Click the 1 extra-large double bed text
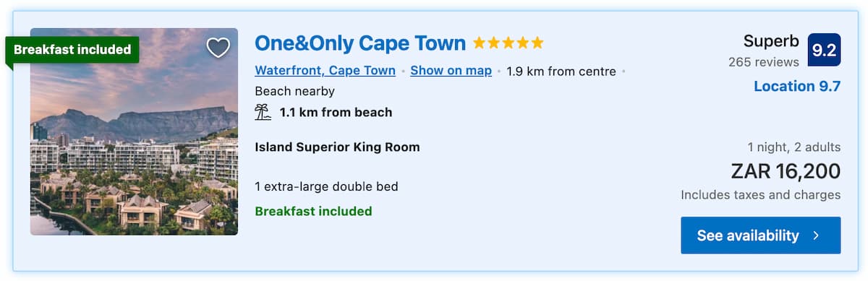This screenshot has width=868, height=281. coord(326,186)
